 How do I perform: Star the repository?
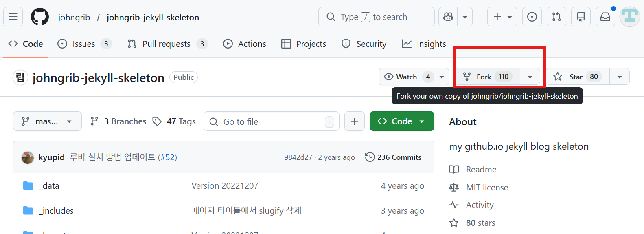tap(578, 77)
